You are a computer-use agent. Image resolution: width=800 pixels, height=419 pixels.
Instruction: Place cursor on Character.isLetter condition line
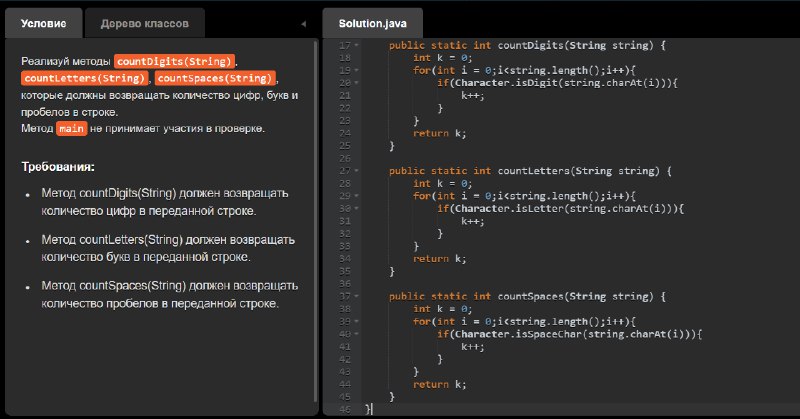tap(560, 208)
